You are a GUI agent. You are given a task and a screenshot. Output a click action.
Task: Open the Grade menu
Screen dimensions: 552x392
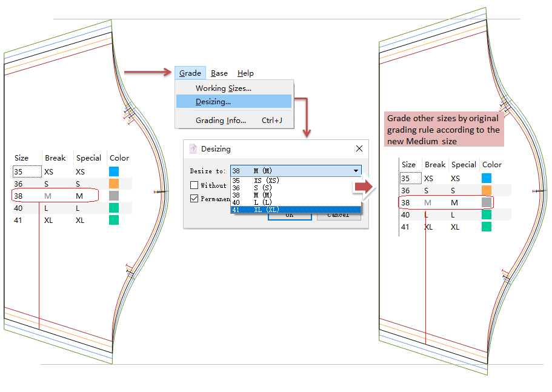click(x=190, y=73)
